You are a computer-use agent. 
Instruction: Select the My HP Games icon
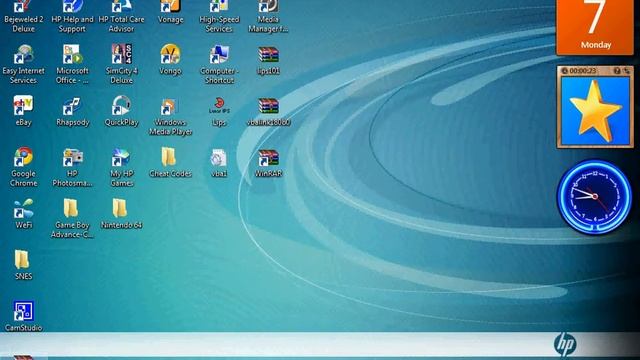point(121,167)
